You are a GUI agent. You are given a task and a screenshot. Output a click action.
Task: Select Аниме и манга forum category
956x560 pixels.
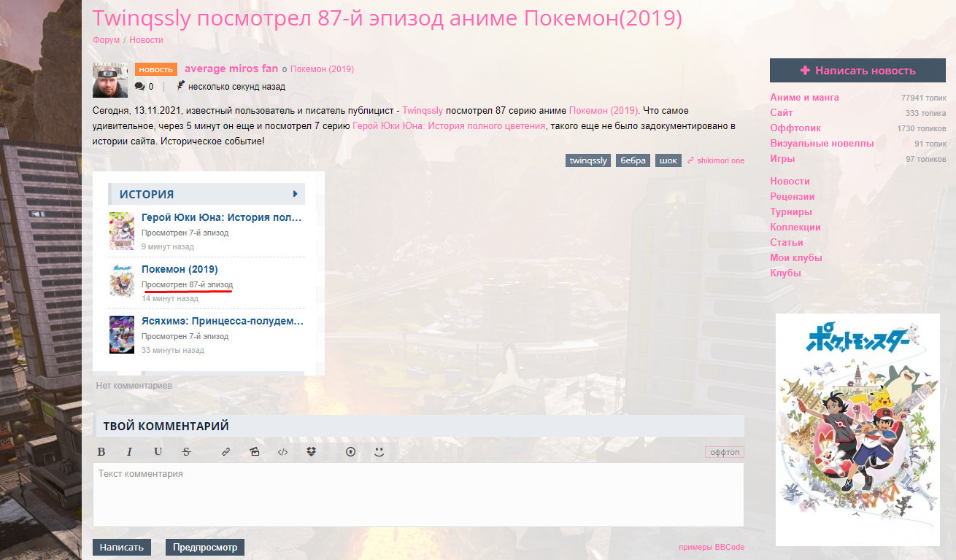click(x=804, y=97)
